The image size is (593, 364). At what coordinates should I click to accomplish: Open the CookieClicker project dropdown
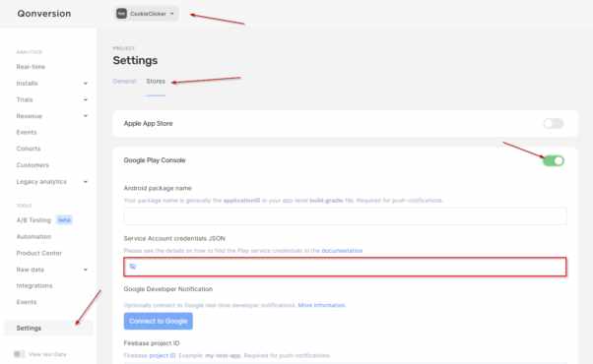coord(146,14)
